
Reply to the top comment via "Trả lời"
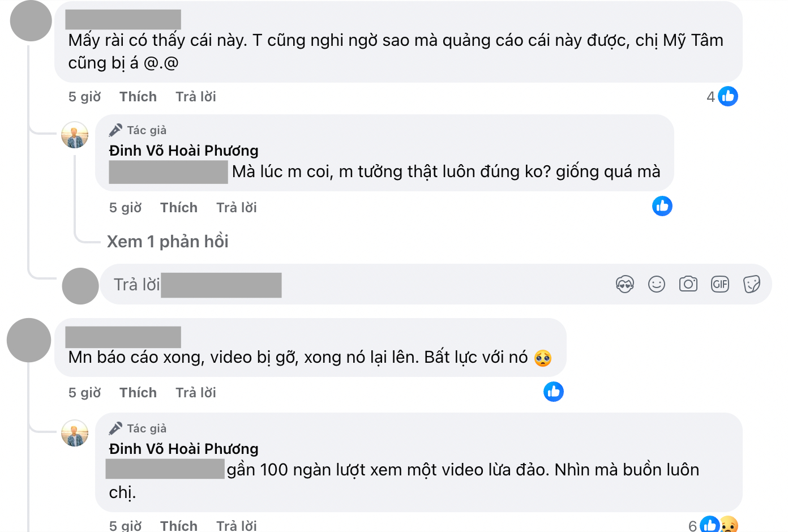tap(195, 96)
